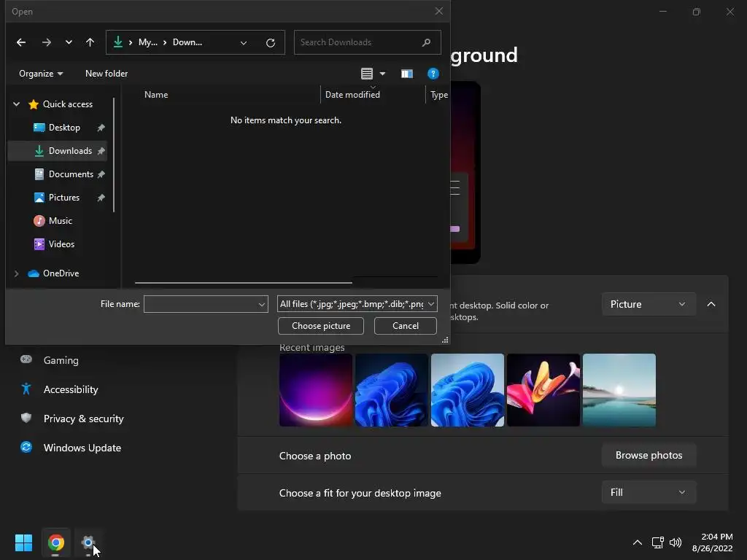
Task: Select the colorful ribbon recent image
Action: tap(543, 390)
